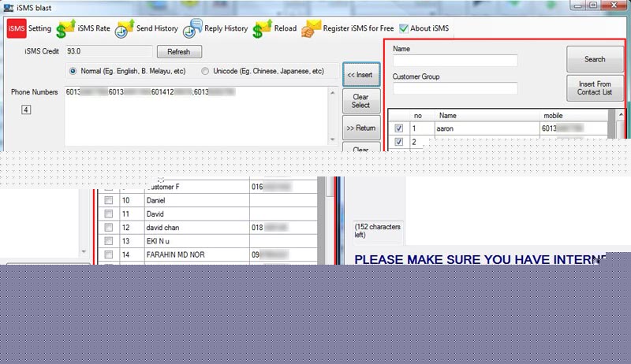Check the box for EKI N u

[x=109, y=240]
